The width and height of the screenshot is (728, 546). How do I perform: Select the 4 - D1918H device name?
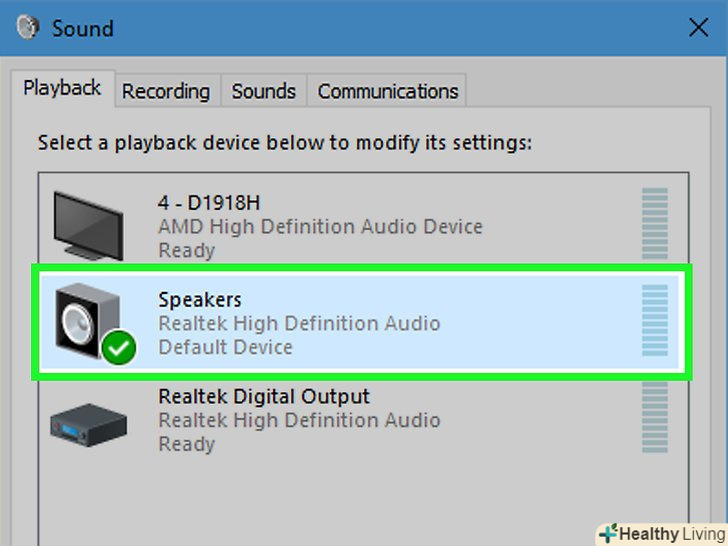tap(209, 203)
